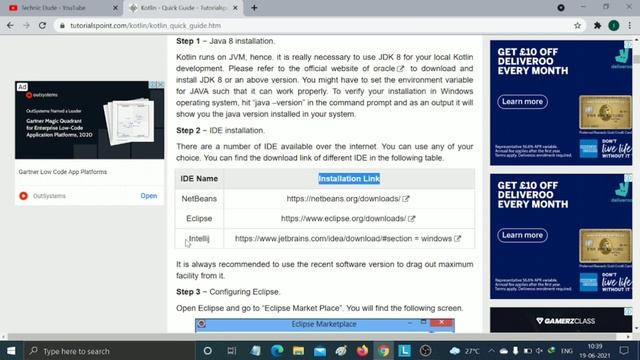Open the Chrome three-dot menu
The image size is (640, 360).
pos(629,25)
